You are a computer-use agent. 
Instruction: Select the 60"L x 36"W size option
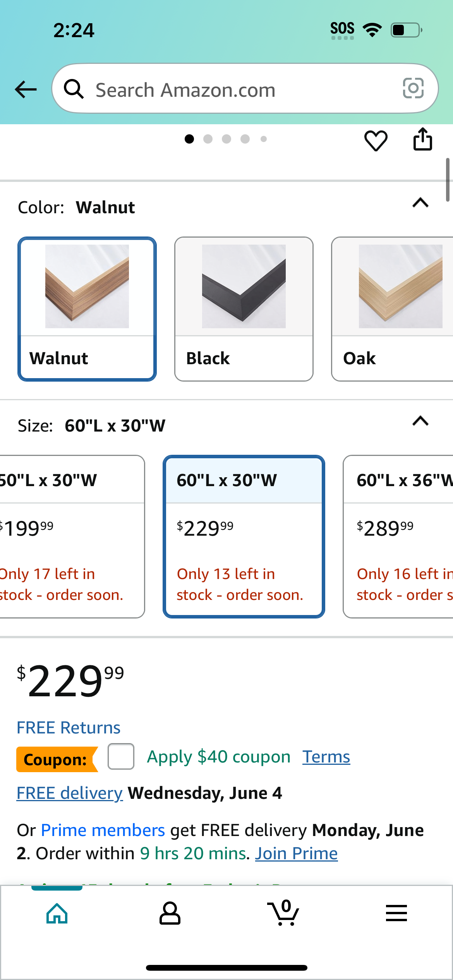pos(398,536)
